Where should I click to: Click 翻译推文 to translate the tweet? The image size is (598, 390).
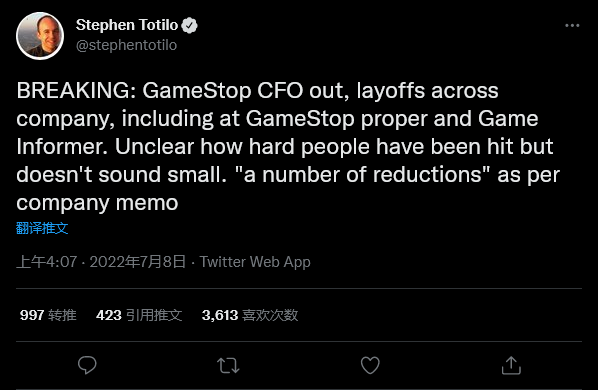(42, 228)
